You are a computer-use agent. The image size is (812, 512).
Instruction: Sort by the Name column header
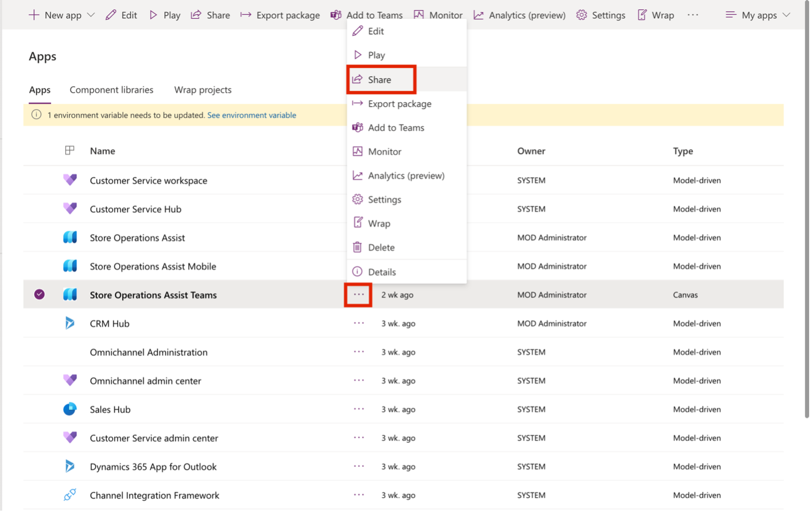pos(102,151)
